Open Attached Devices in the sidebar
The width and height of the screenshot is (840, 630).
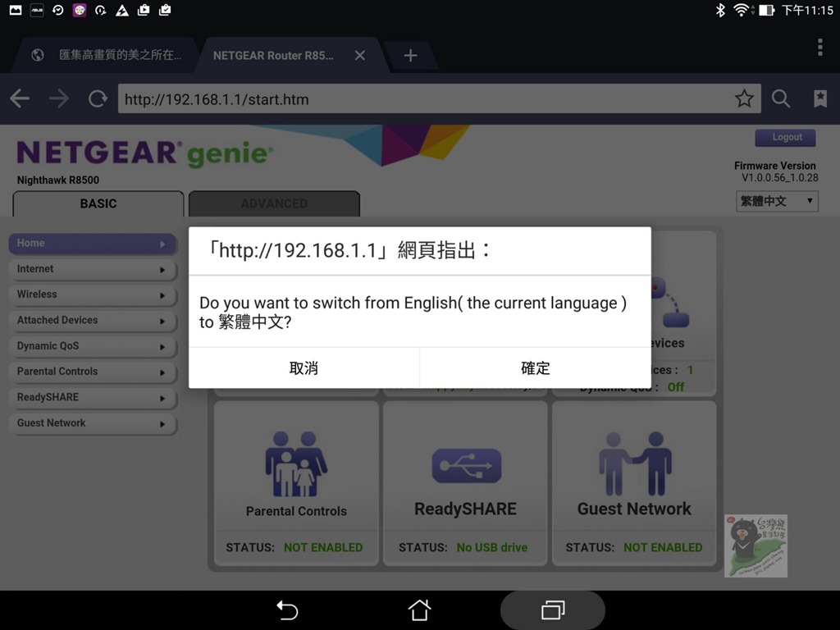point(92,321)
